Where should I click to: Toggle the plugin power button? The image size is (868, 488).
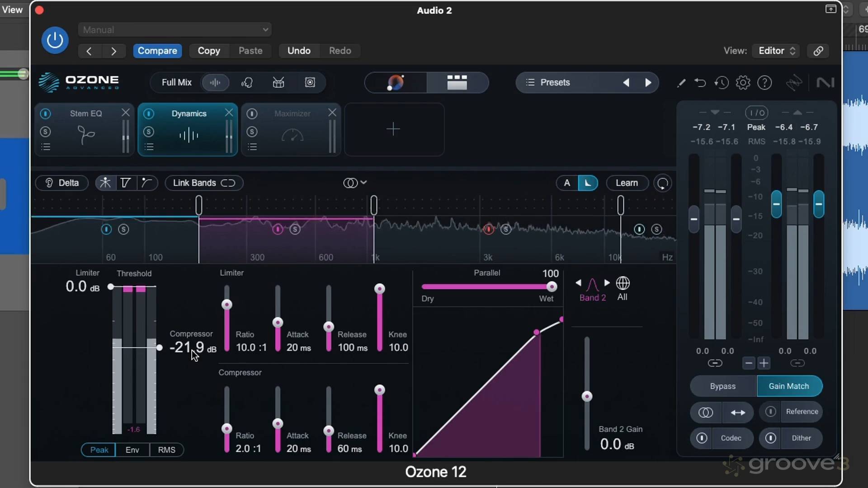[55, 40]
